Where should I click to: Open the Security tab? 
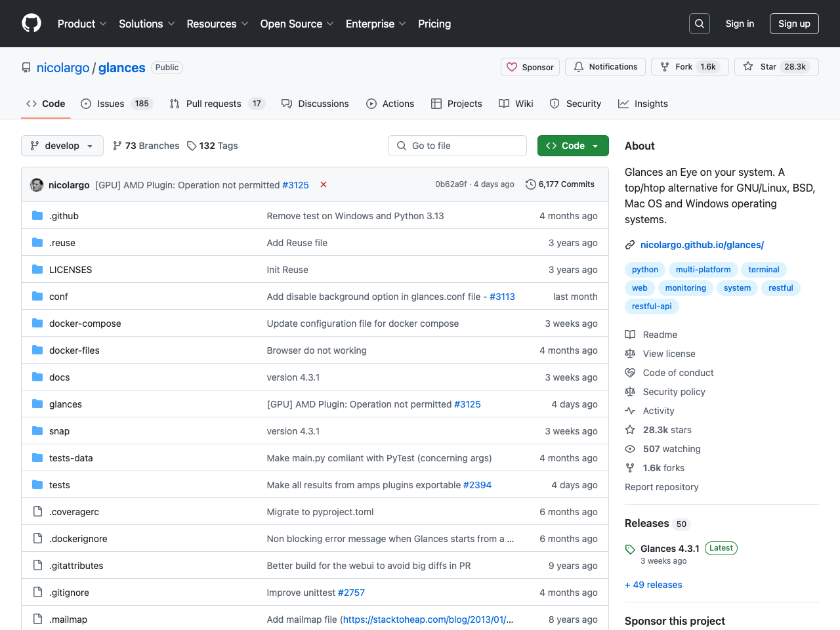coord(575,104)
